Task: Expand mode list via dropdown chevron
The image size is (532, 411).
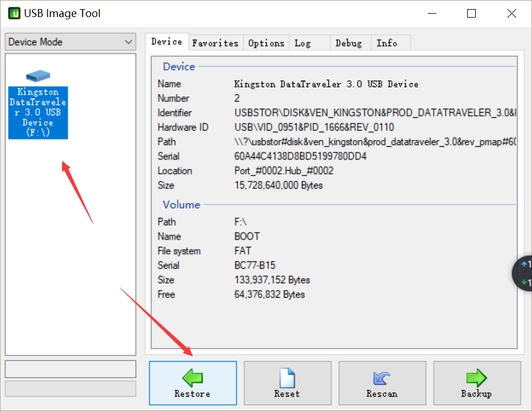Action: click(128, 42)
